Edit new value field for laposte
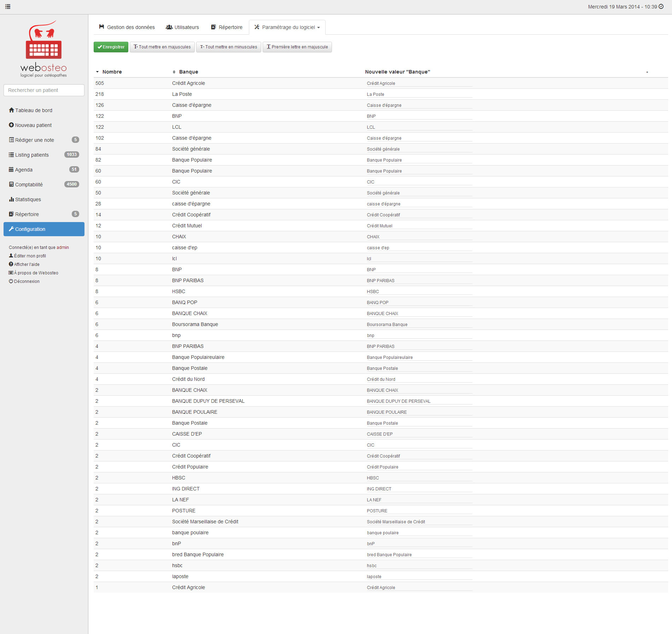 419,577
